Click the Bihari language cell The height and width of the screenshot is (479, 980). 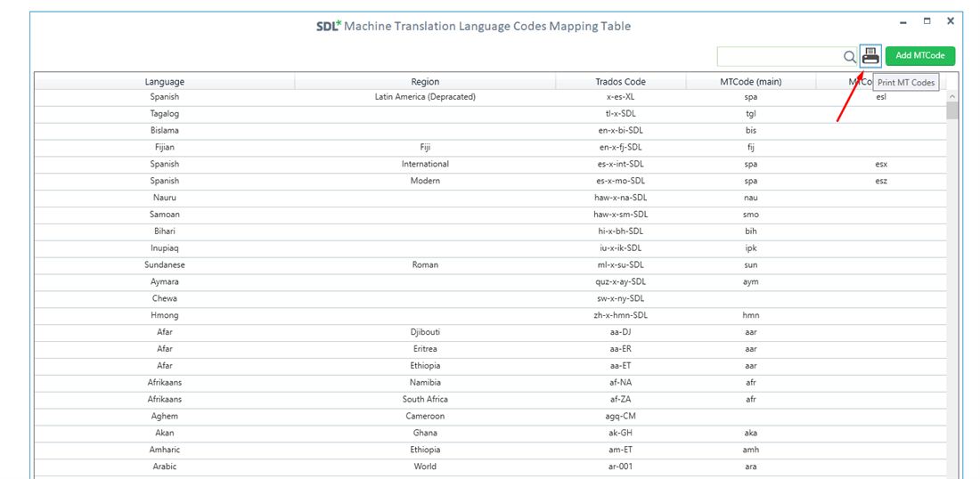tap(165, 231)
